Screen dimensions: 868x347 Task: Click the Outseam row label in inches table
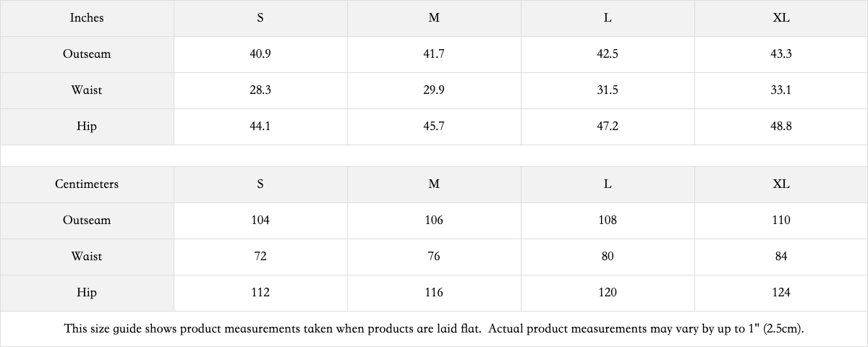click(87, 54)
